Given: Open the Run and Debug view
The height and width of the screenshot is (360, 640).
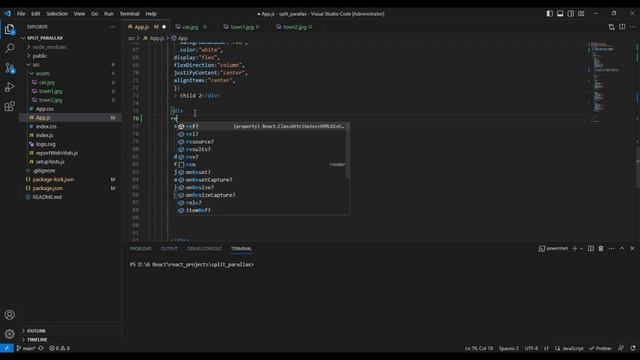Looking at the screenshot, I should pos(9,87).
